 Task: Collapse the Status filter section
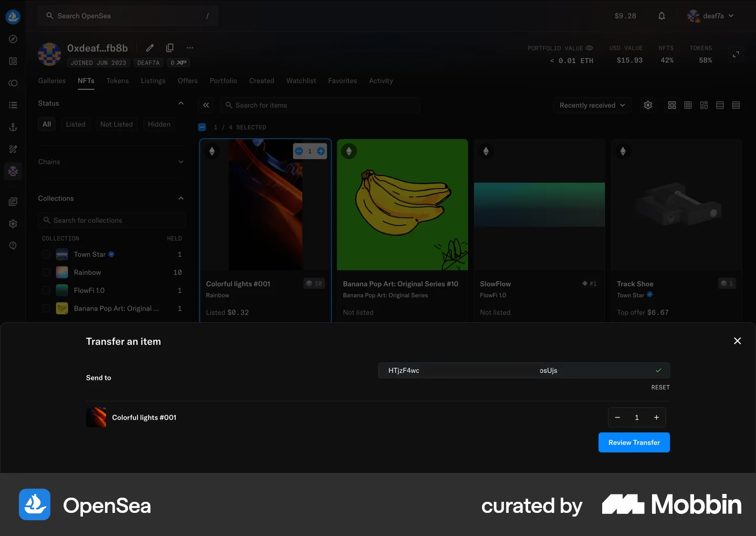[x=181, y=103]
